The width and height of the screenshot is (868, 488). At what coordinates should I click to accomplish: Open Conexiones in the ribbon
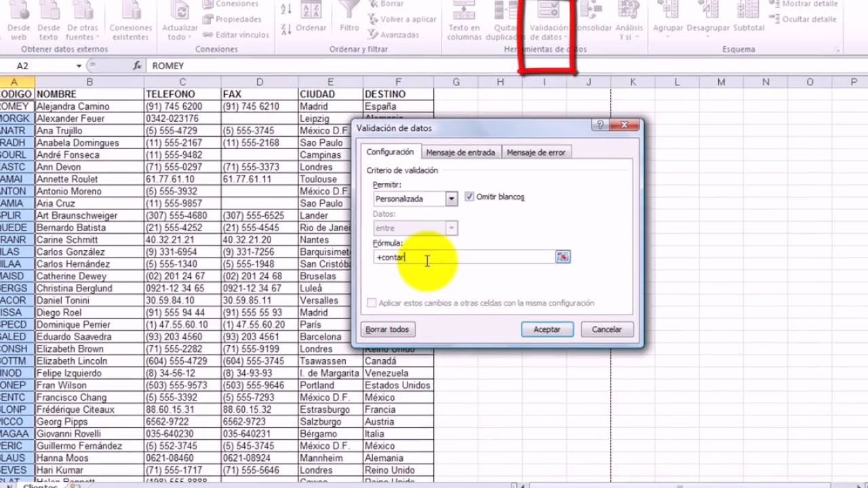point(231,4)
